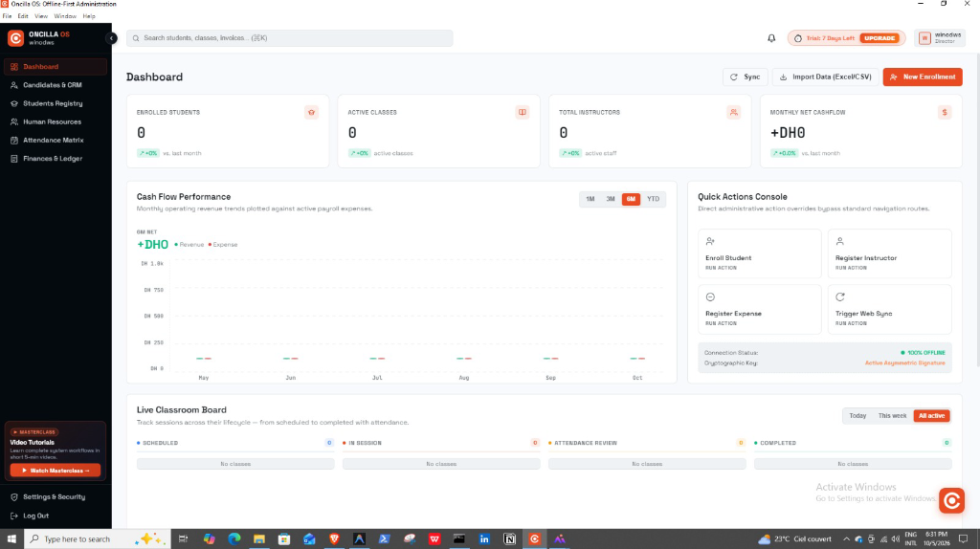Filter the classroom board to Today
This screenshot has height=549, width=980.
(857, 416)
